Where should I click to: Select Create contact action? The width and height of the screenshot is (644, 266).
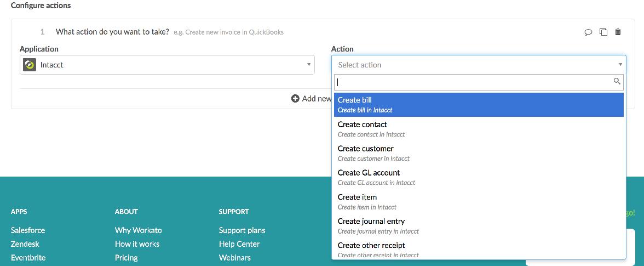pos(479,129)
